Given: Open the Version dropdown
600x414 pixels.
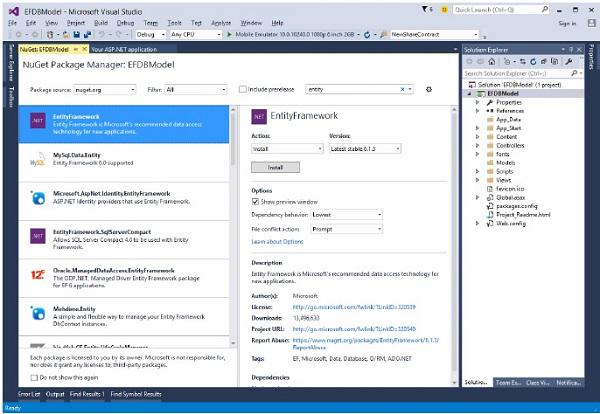Looking at the screenshot, I should click(x=365, y=149).
